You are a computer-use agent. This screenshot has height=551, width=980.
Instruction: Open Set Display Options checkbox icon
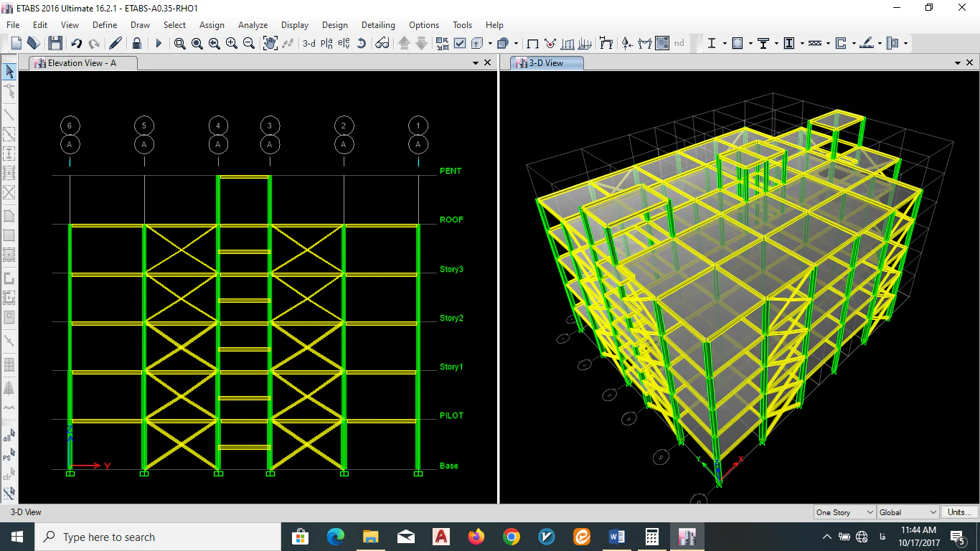[x=460, y=43]
